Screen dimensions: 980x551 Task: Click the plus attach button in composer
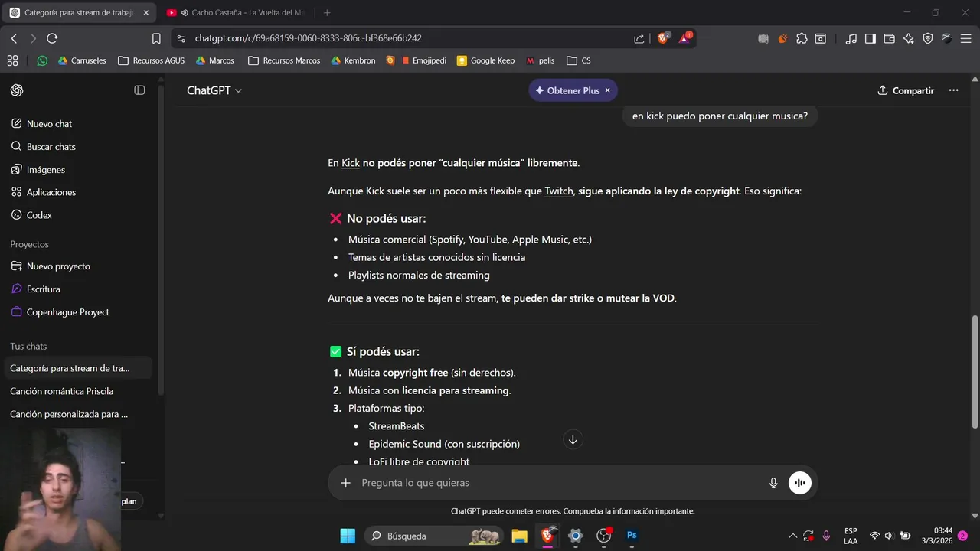(x=345, y=483)
